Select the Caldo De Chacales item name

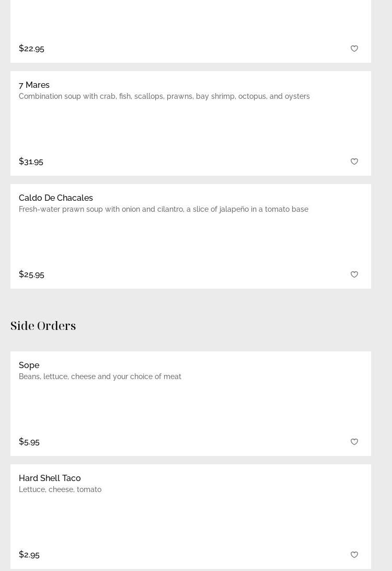tap(56, 198)
